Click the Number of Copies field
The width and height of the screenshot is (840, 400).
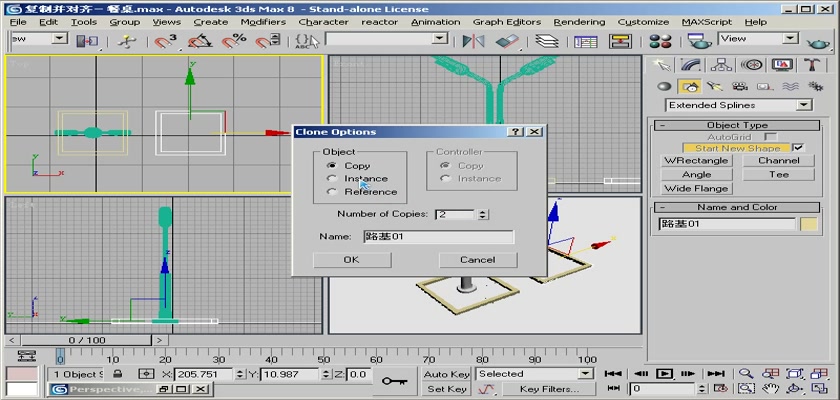[x=455, y=214]
